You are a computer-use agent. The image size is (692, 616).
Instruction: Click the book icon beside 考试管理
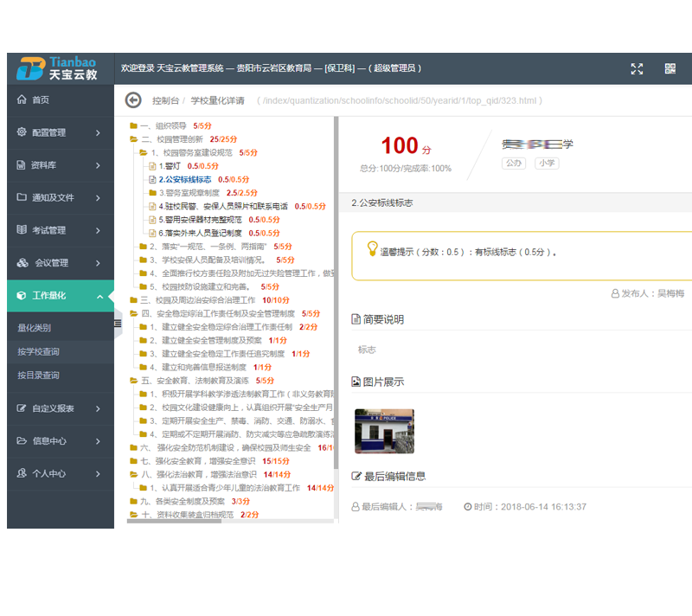click(x=22, y=229)
